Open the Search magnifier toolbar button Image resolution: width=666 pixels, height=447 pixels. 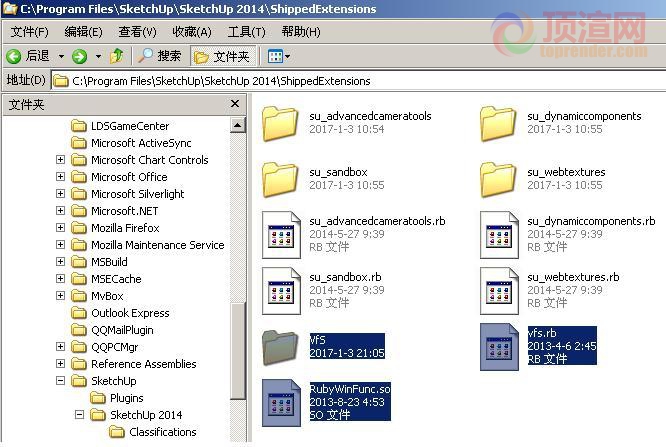[160, 56]
